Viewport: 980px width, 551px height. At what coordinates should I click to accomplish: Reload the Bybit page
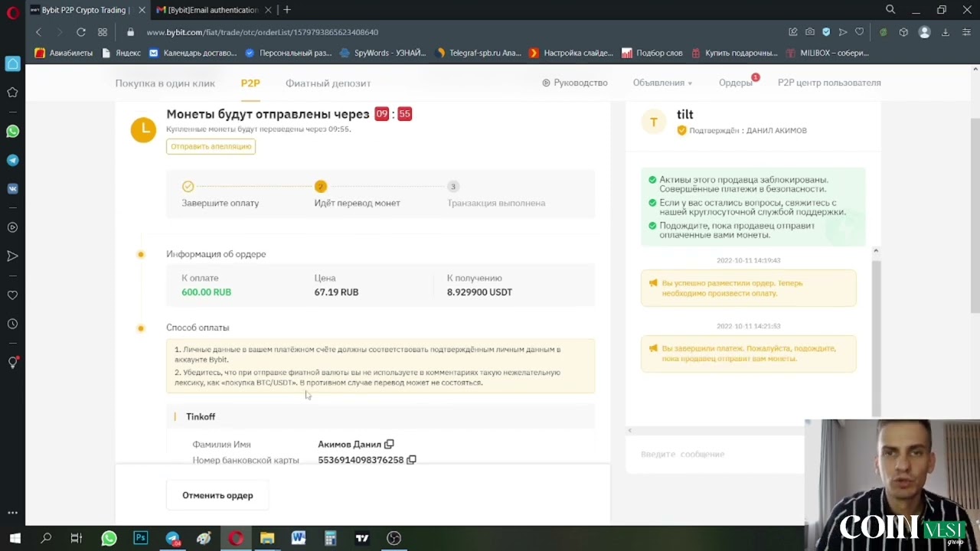tap(80, 32)
